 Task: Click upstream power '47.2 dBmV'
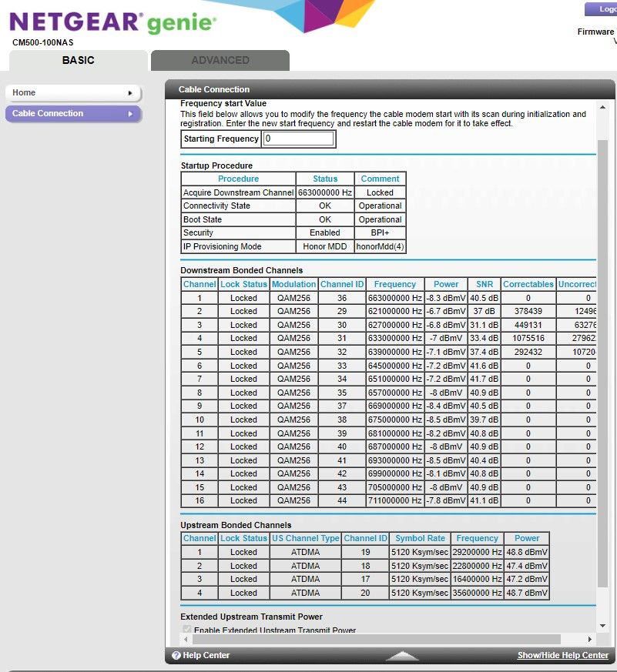coord(527,579)
